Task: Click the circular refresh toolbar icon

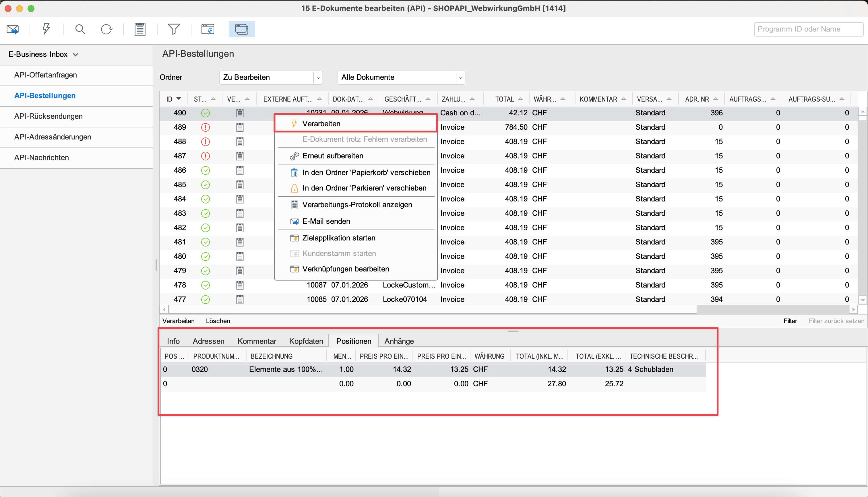Action: [x=106, y=29]
